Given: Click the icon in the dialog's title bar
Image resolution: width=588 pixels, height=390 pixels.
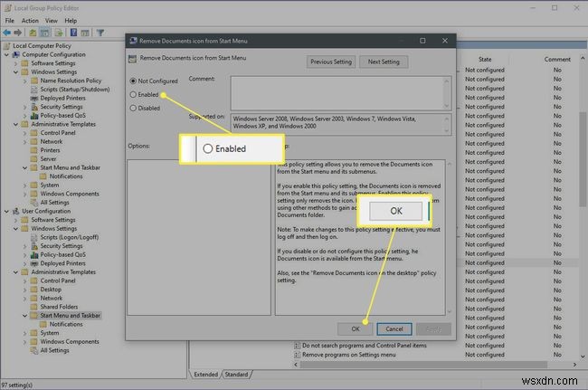Looking at the screenshot, I should [133, 41].
